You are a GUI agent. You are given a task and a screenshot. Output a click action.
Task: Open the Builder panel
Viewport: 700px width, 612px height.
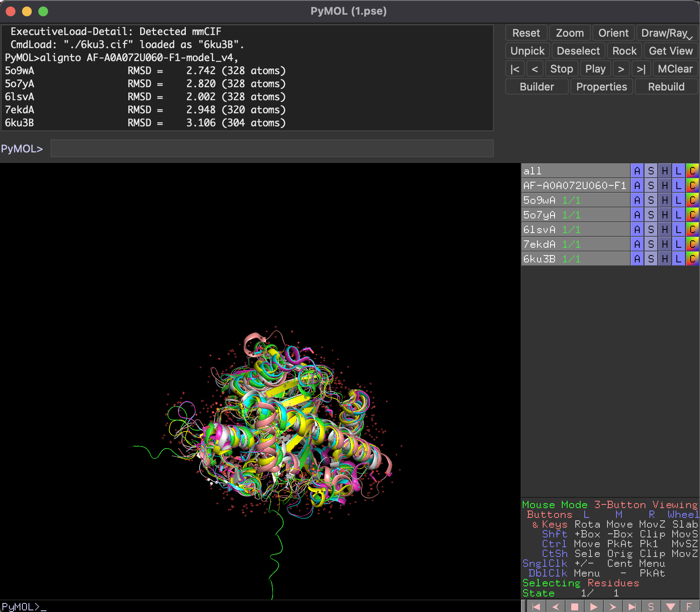[x=537, y=87]
